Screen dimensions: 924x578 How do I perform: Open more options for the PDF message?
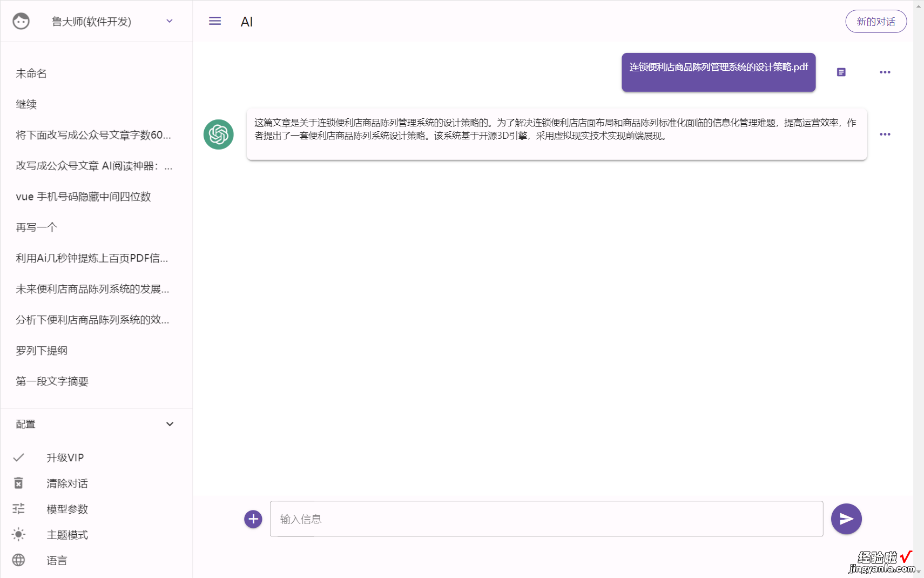tap(885, 72)
